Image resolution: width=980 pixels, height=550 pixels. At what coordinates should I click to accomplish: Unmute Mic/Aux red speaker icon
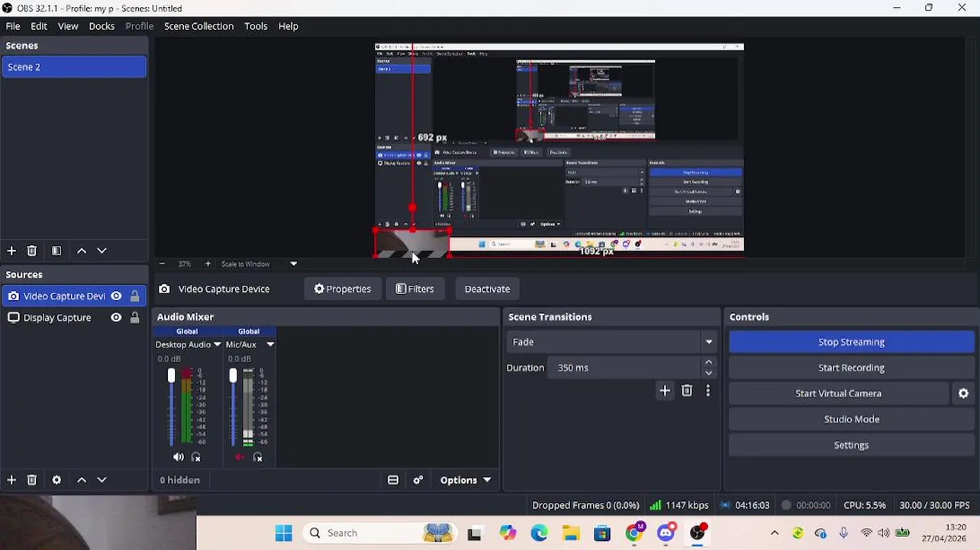tap(240, 457)
